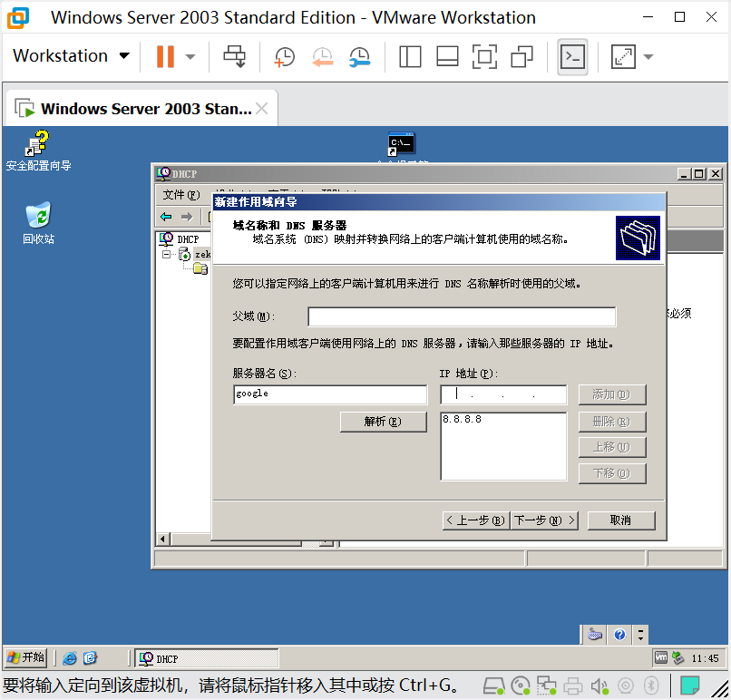Click the hard disk status icon
This screenshot has height=700, width=731.
pos(493,685)
